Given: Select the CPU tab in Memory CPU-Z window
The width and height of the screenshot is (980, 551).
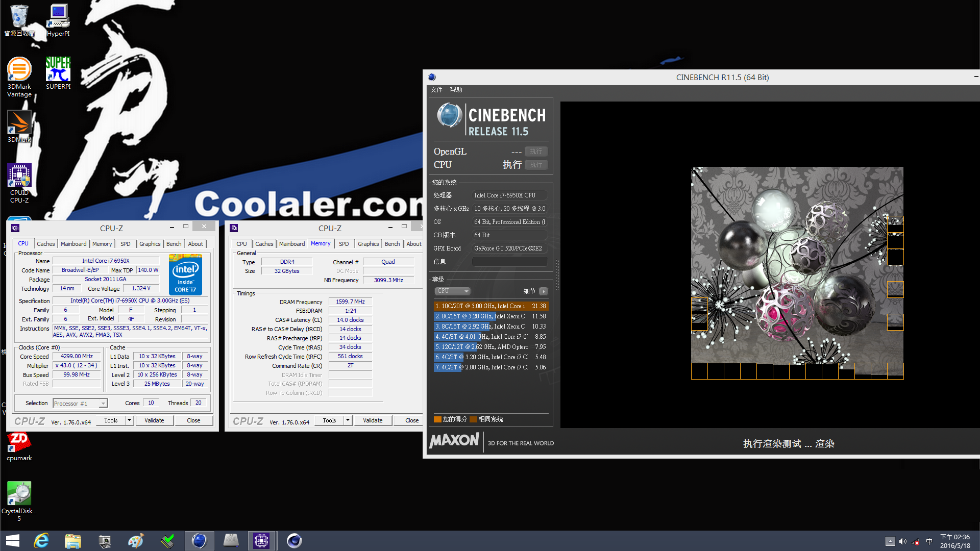Looking at the screenshot, I should click(241, 244).
